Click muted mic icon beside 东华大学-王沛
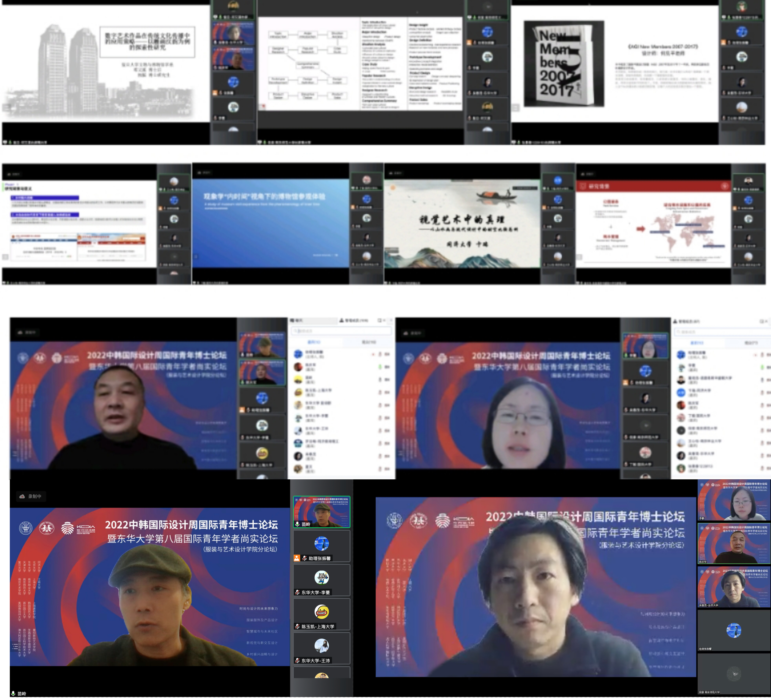This screenshot has height=700, width=771. (297, 660)
